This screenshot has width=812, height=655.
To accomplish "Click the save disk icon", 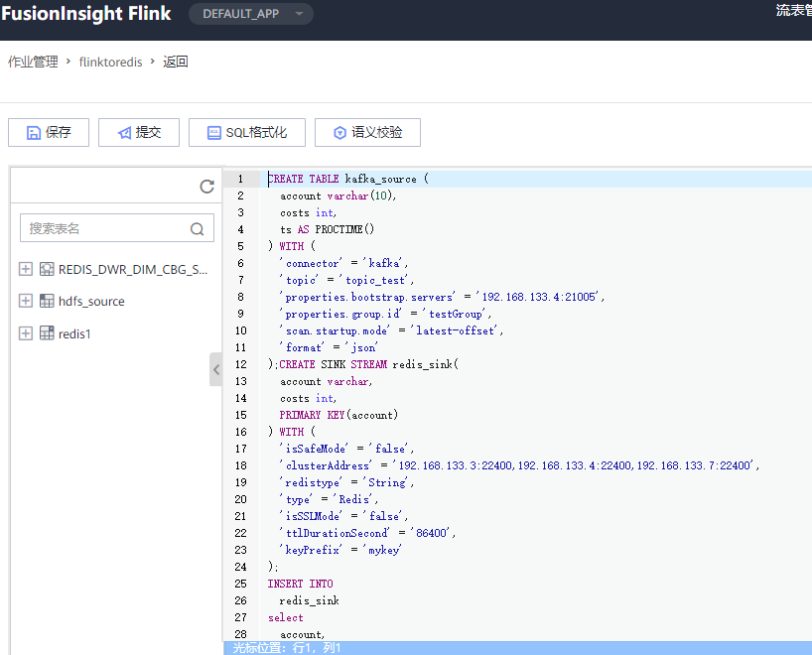I will coord(34,133).
